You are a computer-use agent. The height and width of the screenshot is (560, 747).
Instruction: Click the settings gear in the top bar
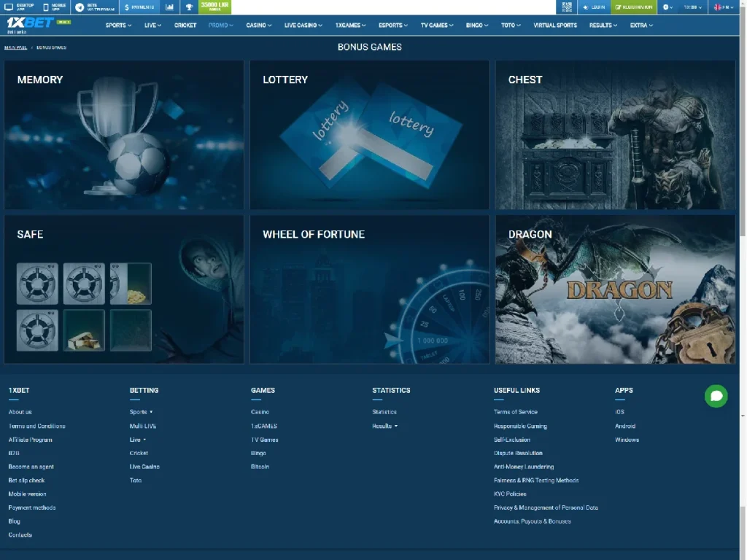point(665,7)
